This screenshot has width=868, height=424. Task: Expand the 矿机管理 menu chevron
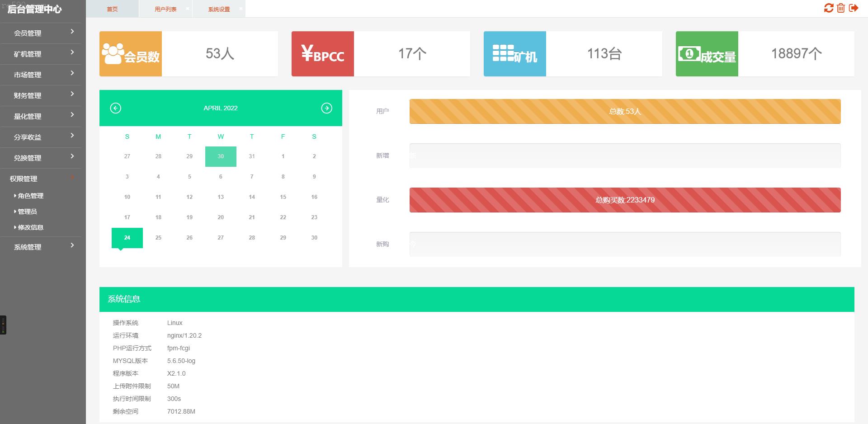(72, 52)
